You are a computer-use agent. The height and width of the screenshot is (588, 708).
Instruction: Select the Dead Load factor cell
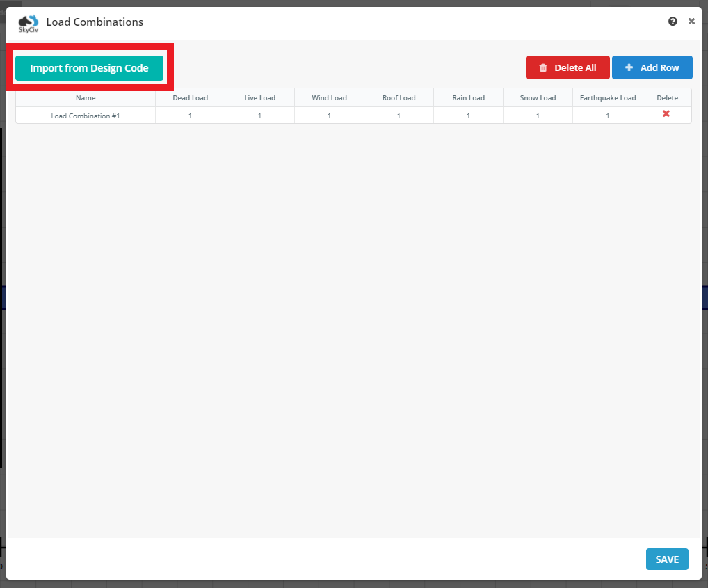(190, 116)
